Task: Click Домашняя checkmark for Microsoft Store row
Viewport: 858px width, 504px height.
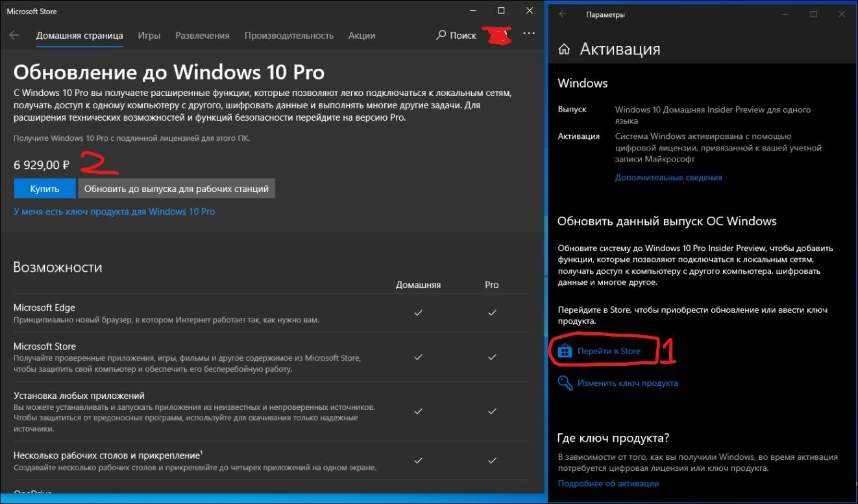Action: pos(418,357)
